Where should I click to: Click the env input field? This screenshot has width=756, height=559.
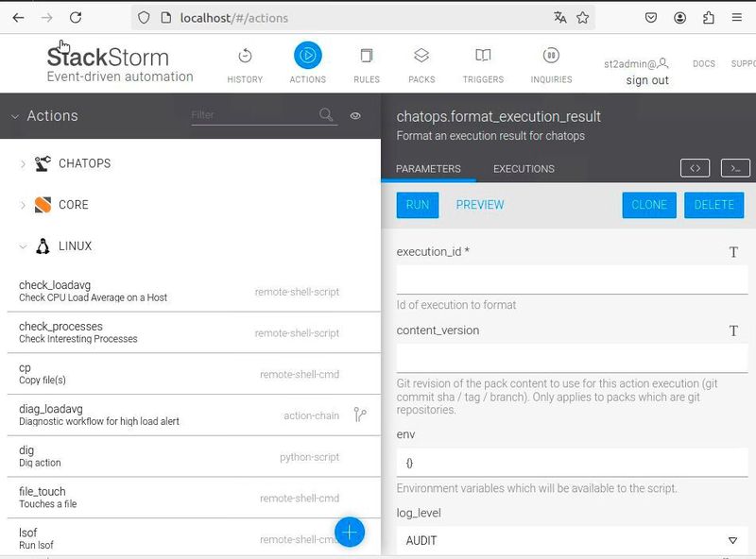[573, 463]
